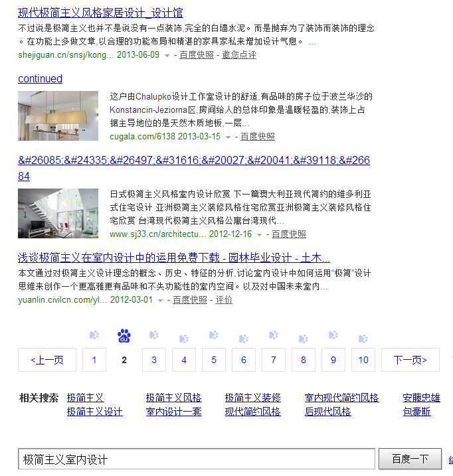Click the 百度一下 search button
Image resolution: width=453 pixels, height=476 pixels.
[x=410, y=459]
